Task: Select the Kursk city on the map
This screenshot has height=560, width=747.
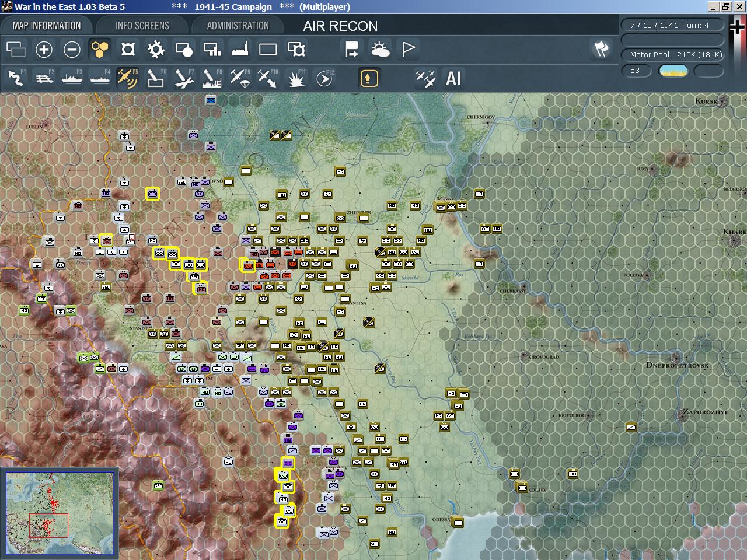Action: [x=723, y=101]
